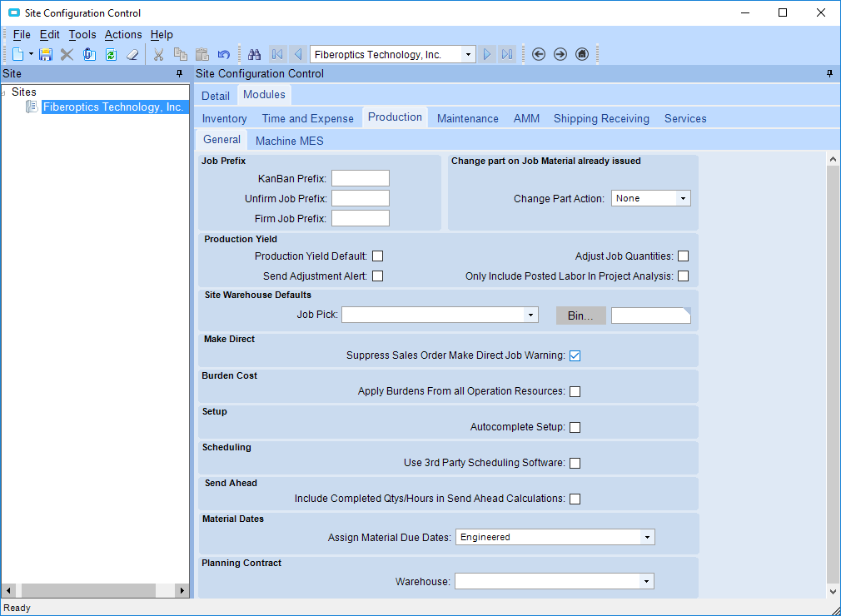Click the Site panel scroll right arrow
Viewport: 841px width, 616px height.
click(x=182, y=590)
